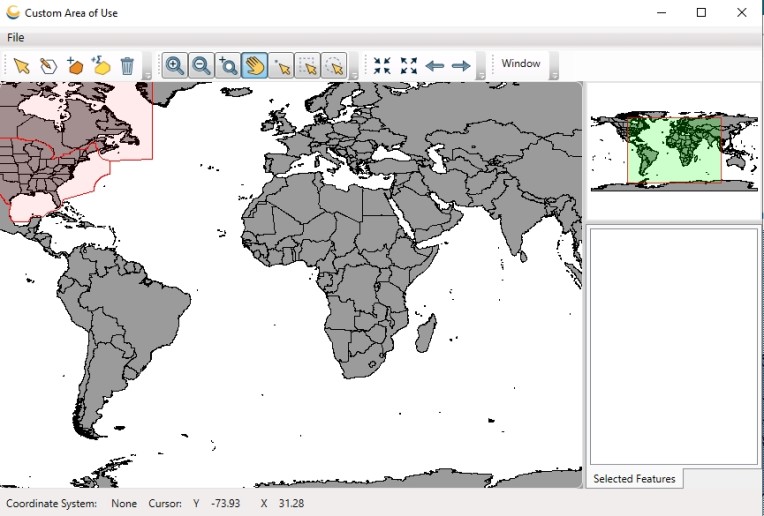Go to the next map extent

(461, 66)
